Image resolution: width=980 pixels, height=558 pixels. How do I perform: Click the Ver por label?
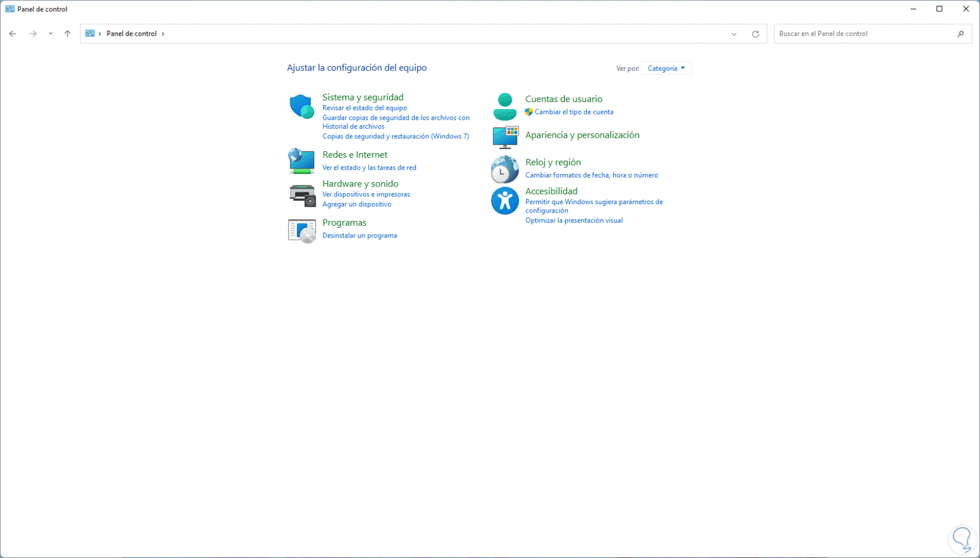[628, 68]
